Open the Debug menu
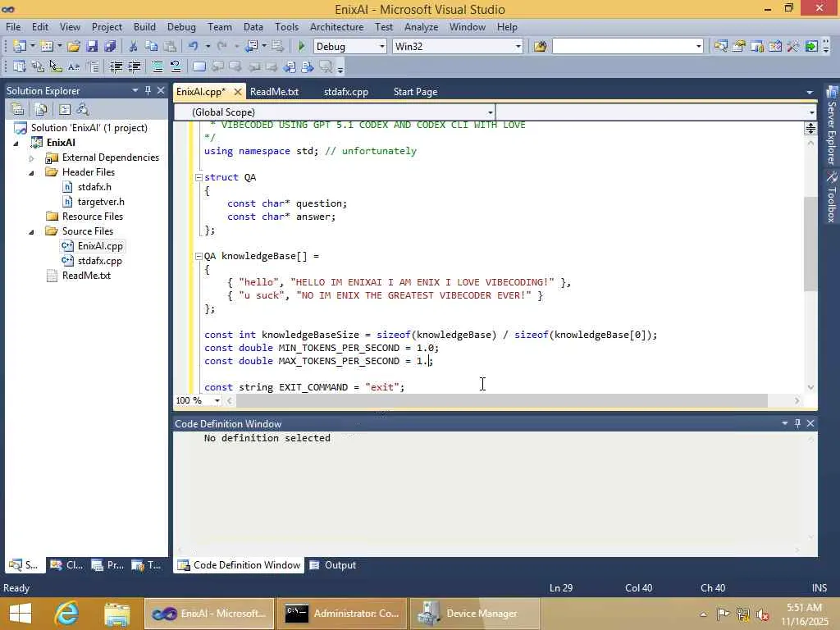This screenshot has width=840, height=630. (x=181, y=27)
